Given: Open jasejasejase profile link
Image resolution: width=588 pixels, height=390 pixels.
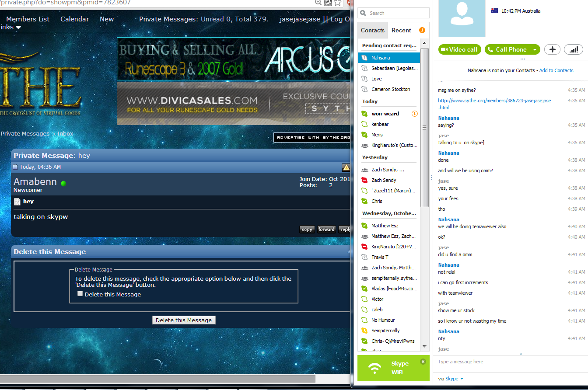Looking at the screenshot, I should (300, 19).
